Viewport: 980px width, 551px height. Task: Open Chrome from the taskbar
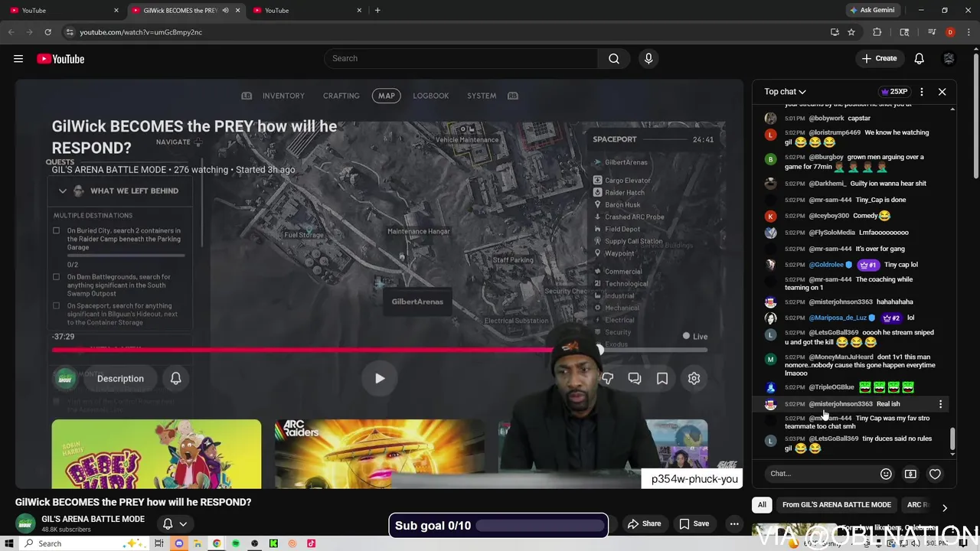[217, 544]
